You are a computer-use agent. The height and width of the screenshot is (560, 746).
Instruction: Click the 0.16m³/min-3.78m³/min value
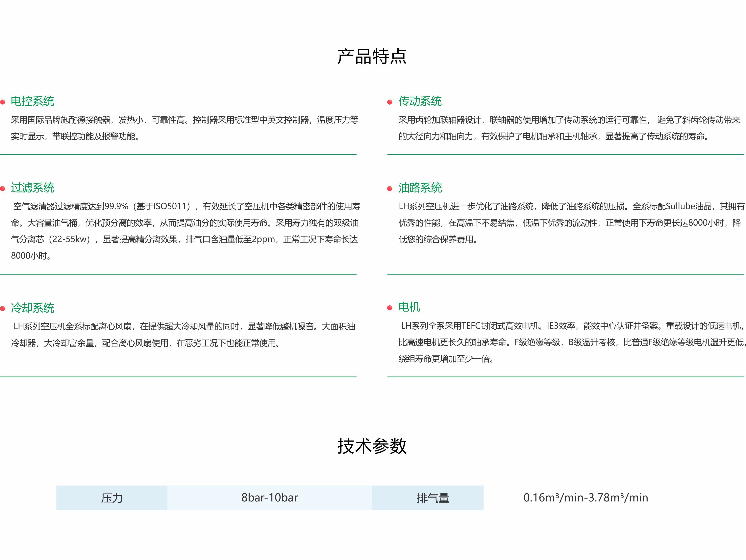(x=585, y=498)
